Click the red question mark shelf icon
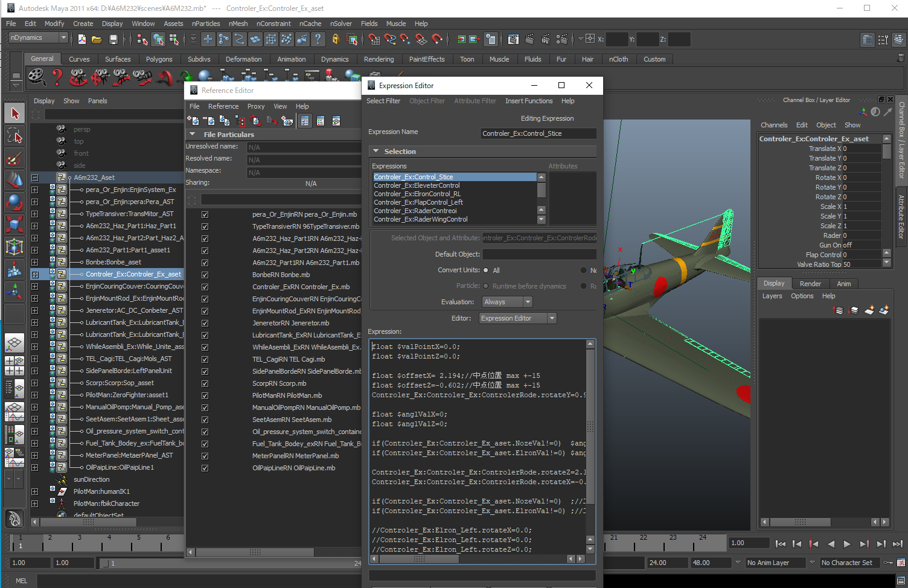Image resolution: width=908 pixels, height=588 pixels. [x=57, y=77]
